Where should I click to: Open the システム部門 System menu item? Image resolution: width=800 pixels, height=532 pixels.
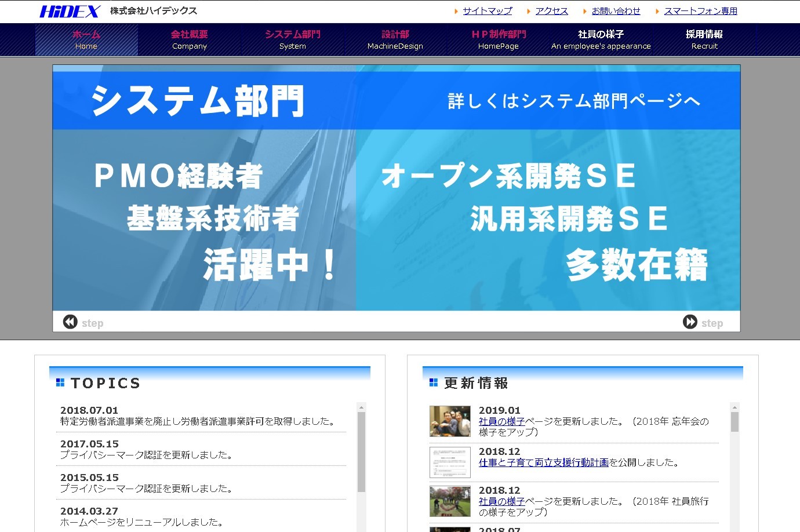293,39
